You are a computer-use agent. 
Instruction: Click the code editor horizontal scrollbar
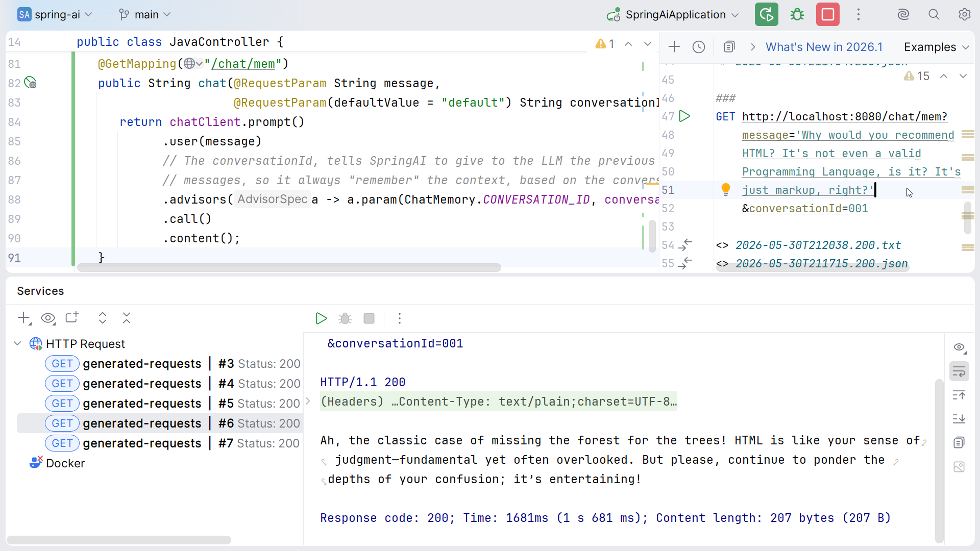(x=289, y=268)
